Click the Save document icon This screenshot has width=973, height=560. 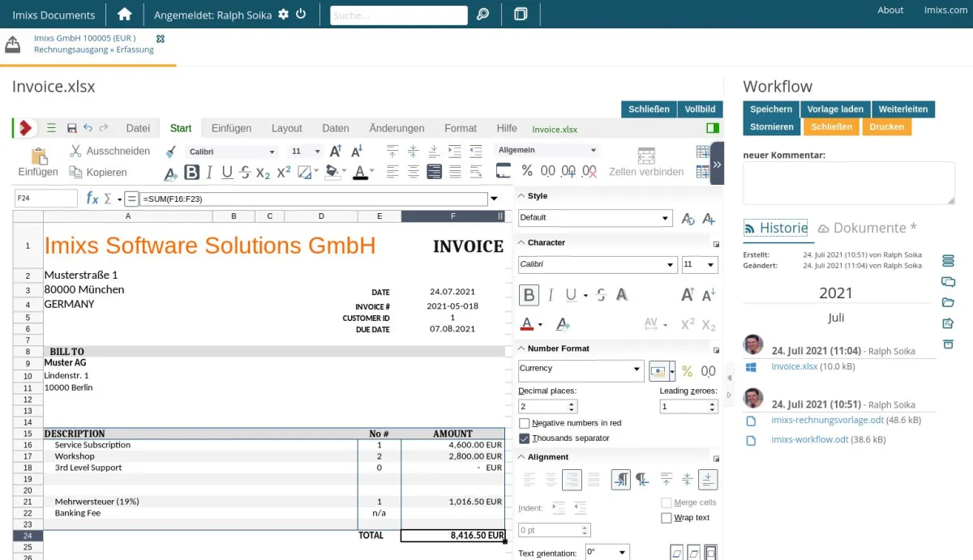point(71,128)
